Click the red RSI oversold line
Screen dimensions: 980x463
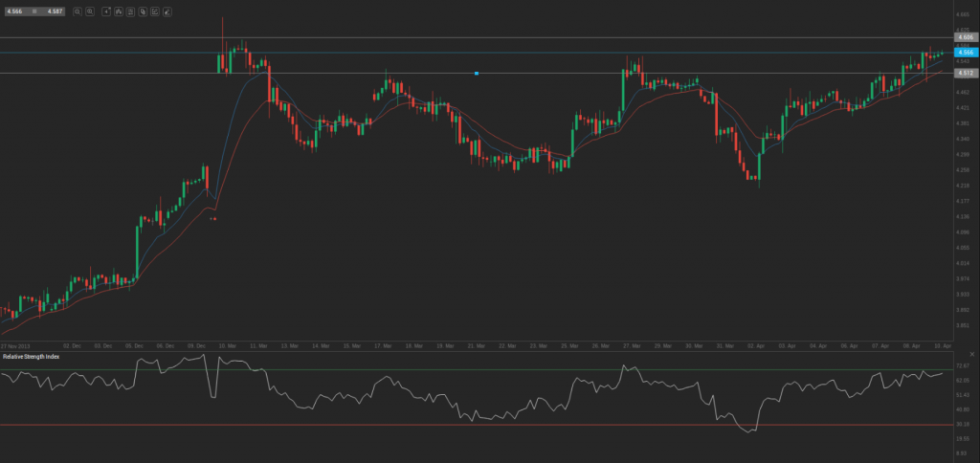point(479,425)
